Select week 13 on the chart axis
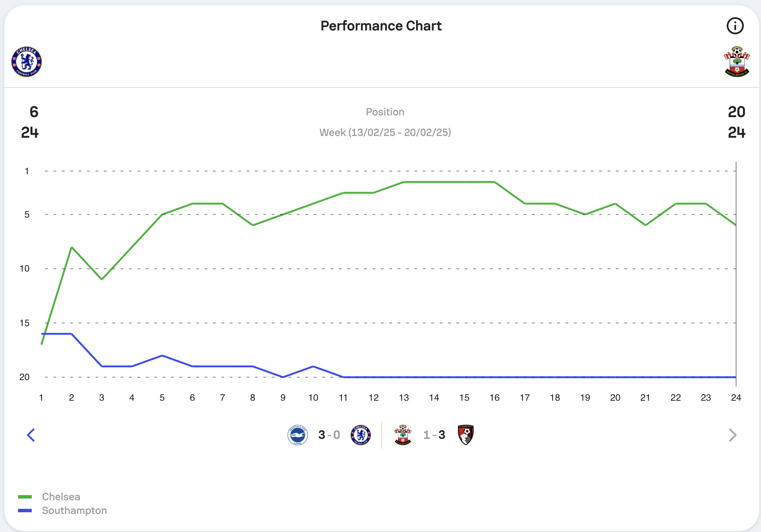761x532 pixels. 404,398
